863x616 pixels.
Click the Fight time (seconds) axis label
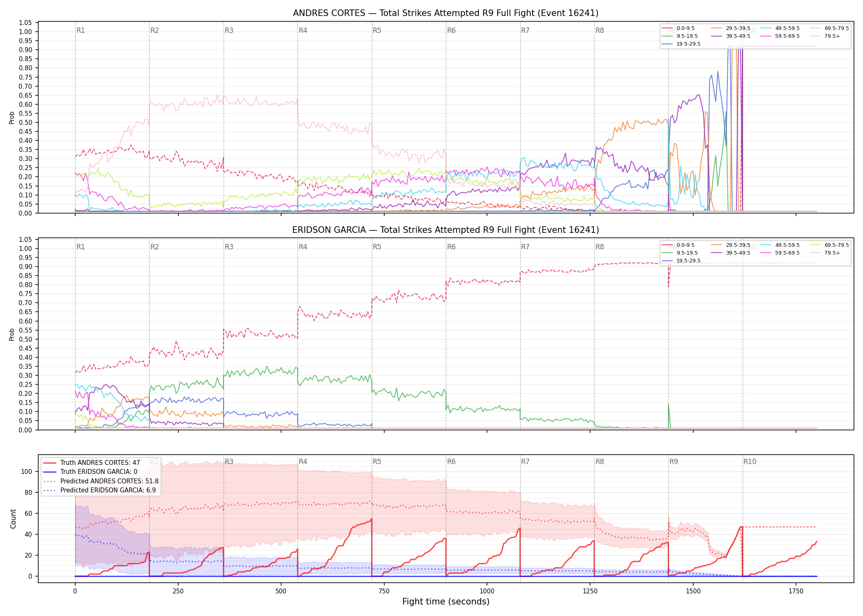(446, 602)
